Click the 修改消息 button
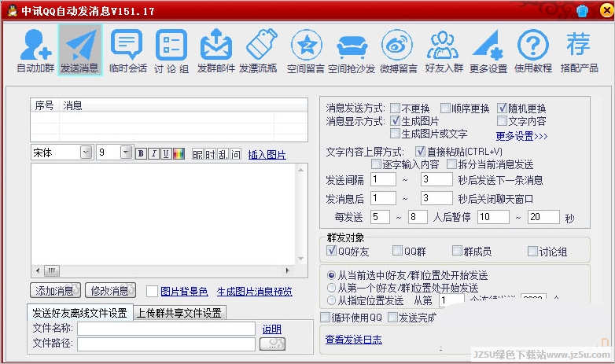Screen dimensions: 615x364 click(111, 290)
